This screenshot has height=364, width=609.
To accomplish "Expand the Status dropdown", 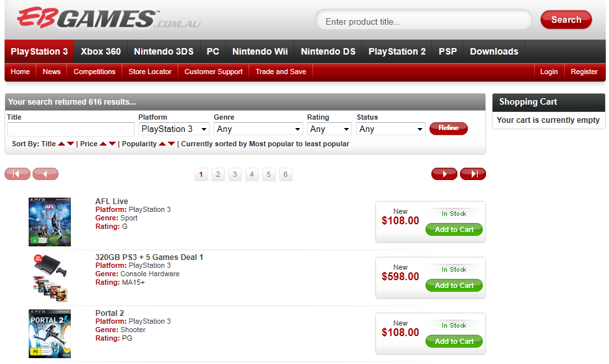I will coord(390,129).
